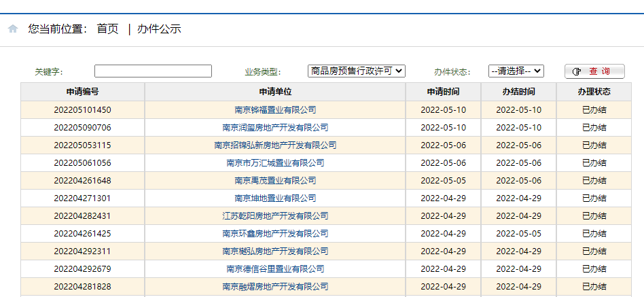Select 南京市万汇城置业有限公司 link
This screenshot has height=297, width=644.
275,163
